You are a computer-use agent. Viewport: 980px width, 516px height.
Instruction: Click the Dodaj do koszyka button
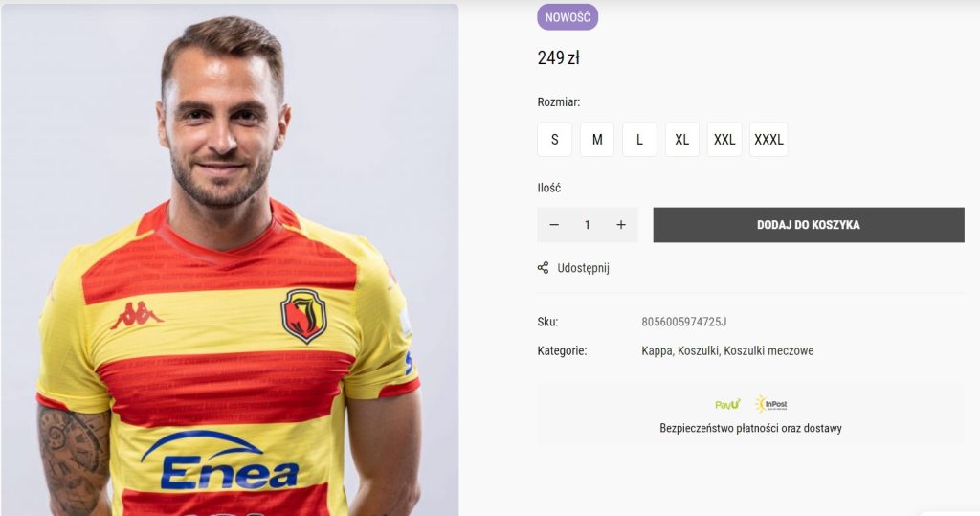point(809,225)
